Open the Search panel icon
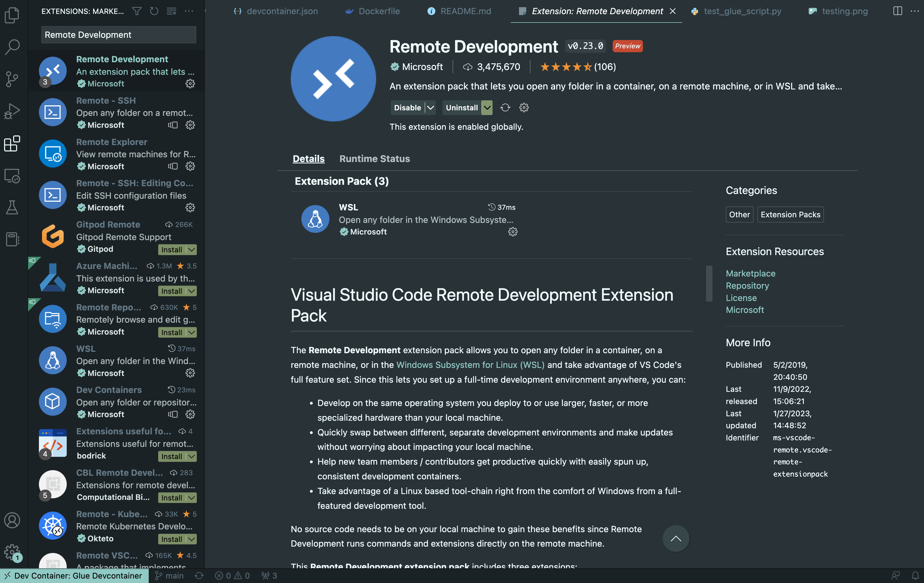Viewport: 924px width, 583px height. click(13, 46)
